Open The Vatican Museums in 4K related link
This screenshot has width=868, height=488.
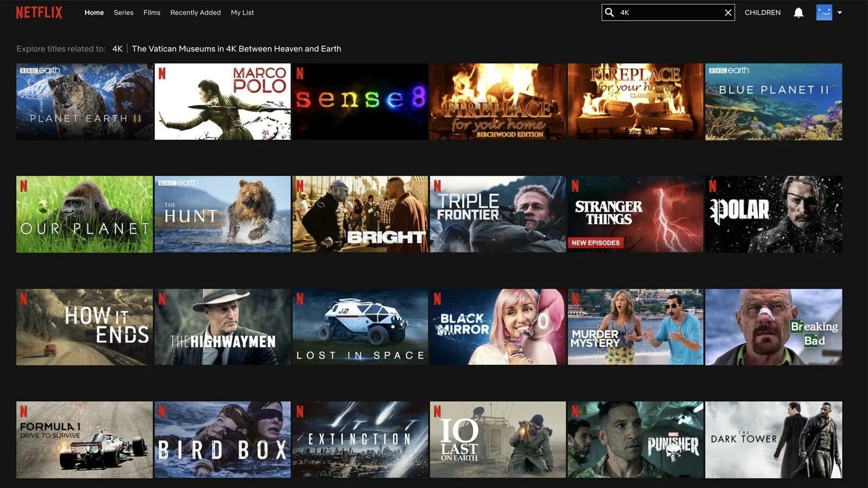pos(237,49)
